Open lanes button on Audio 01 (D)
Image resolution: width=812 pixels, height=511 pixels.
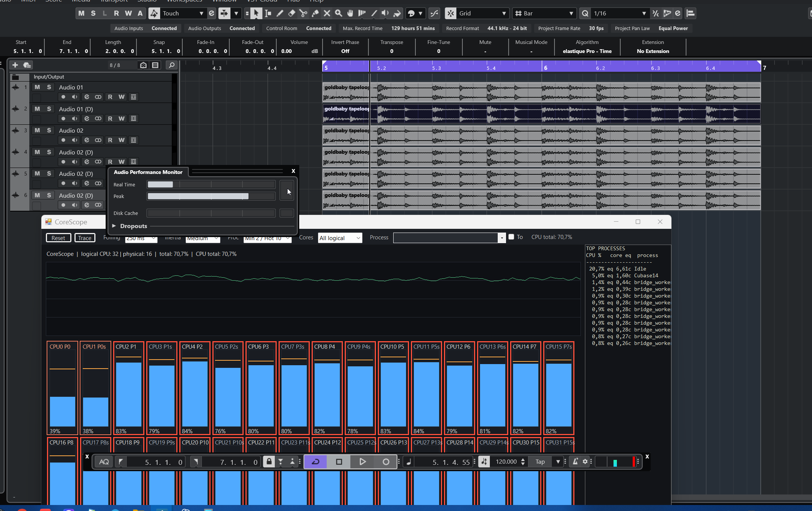click(133, 119)
